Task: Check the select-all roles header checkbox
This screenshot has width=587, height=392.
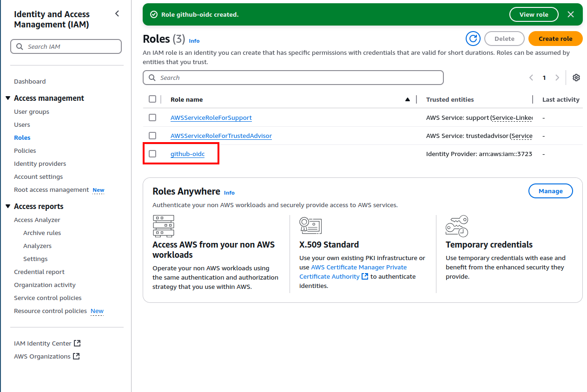Action: coord(152,99)
